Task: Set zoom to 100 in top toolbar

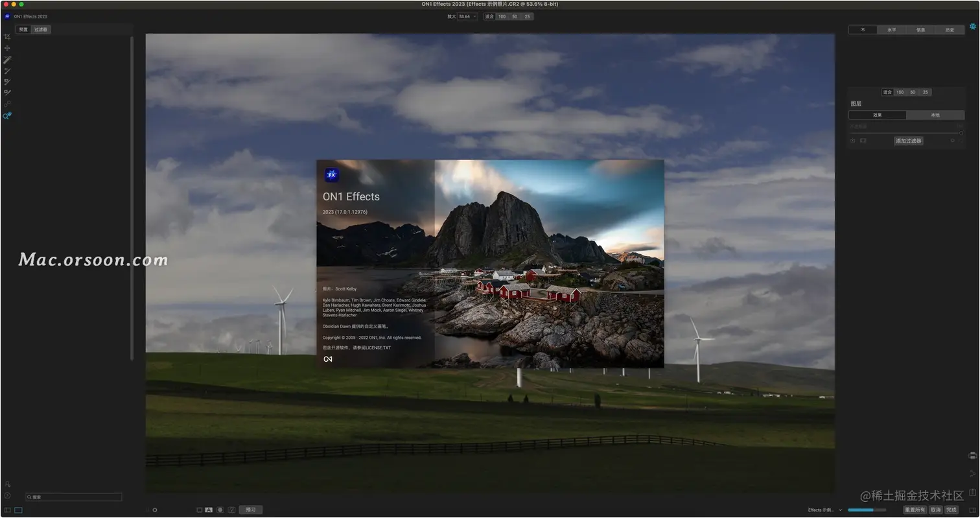Action: [502, 16]
